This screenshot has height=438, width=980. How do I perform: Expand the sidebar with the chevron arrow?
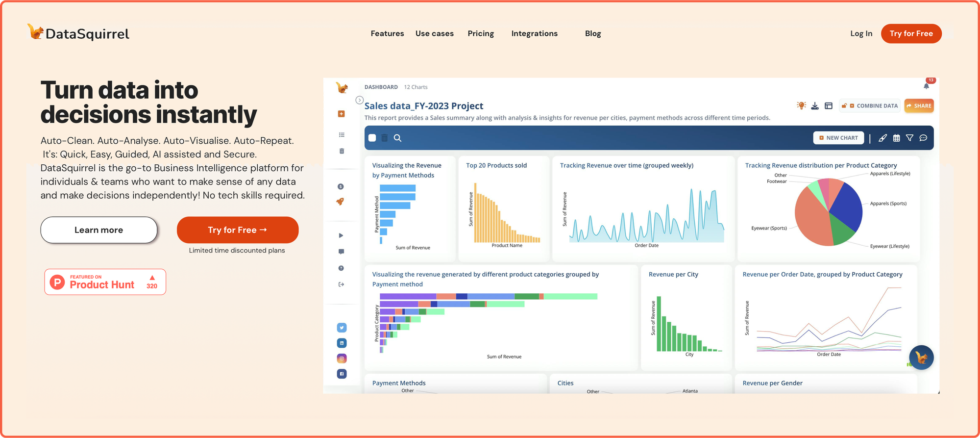[359, 100]
